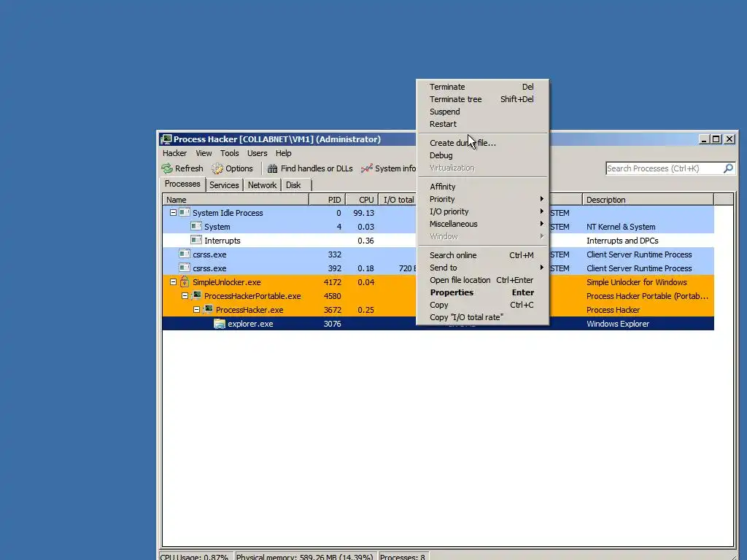The height and width of the screenshot is (560, 747).
Task: Open the Hacker menu
Action: (174, 153)
